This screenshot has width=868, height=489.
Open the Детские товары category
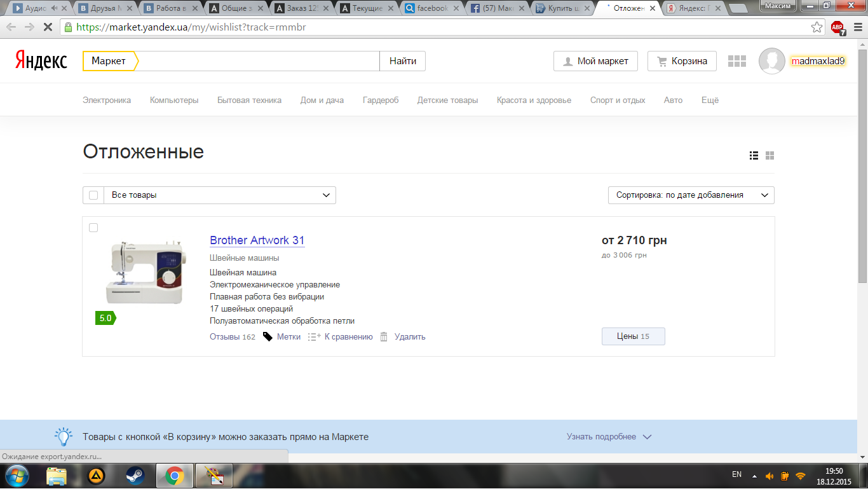pos(447,100)
